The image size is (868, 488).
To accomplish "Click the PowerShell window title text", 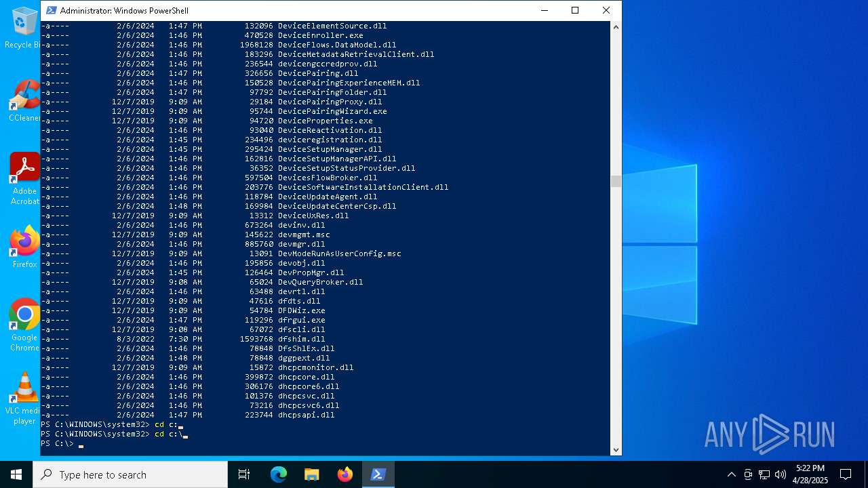I will (124, 10).
